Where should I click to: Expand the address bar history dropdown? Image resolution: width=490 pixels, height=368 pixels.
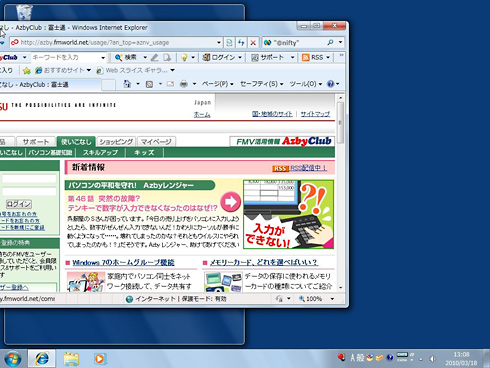click(219, 42)
